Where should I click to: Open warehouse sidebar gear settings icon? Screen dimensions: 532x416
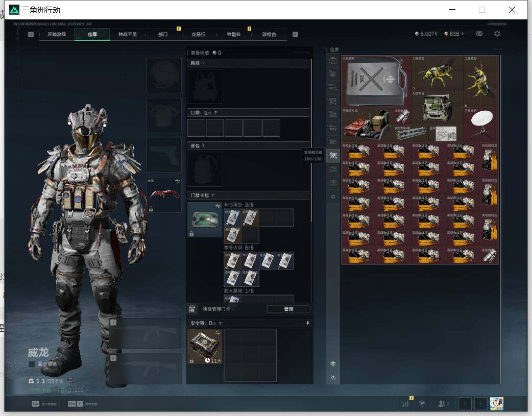point(333,197)
